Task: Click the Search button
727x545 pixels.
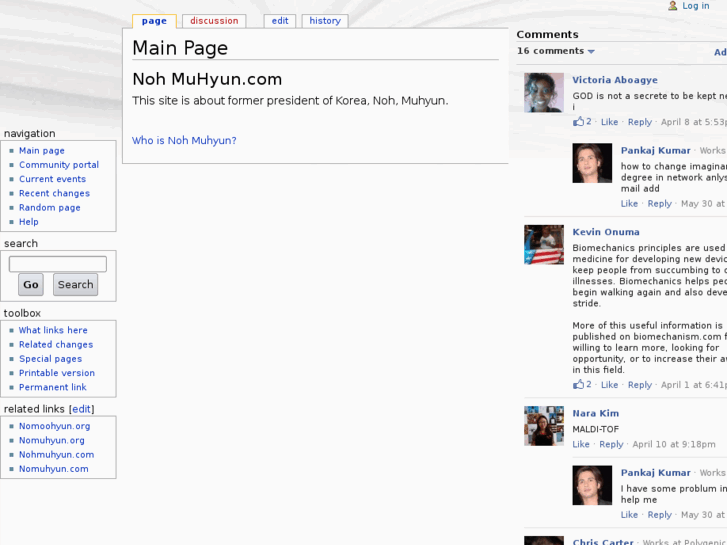Action: coord(76,284)
